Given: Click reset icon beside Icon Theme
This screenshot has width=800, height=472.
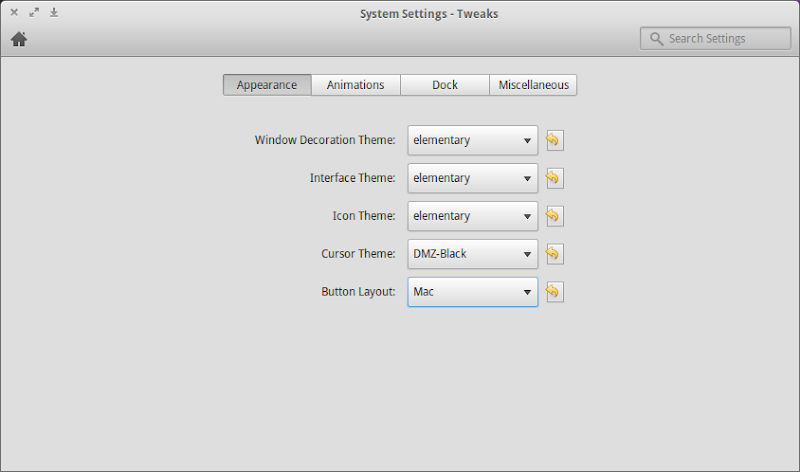Looking at the screenshot, I should [x=554, y=216].
